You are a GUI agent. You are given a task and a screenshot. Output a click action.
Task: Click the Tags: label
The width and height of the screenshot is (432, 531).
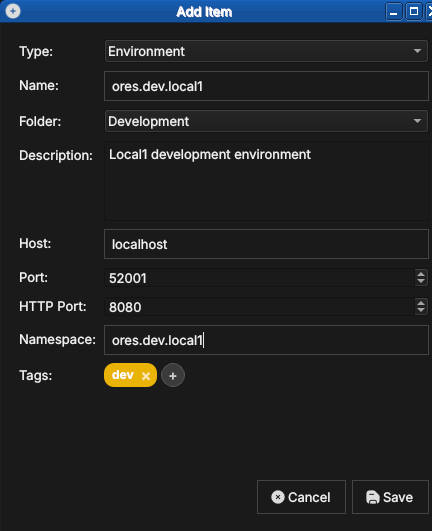(x=36, y=375)
